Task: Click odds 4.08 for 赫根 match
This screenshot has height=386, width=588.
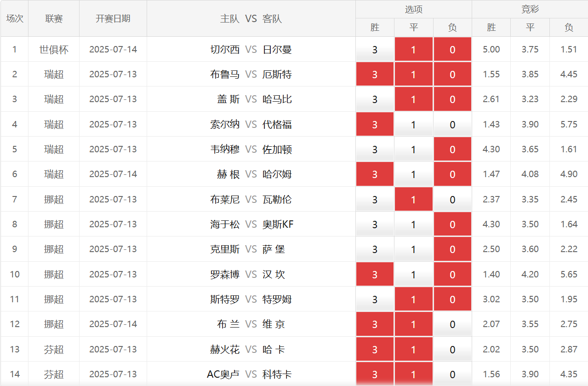Action: (x=530, y=174)
